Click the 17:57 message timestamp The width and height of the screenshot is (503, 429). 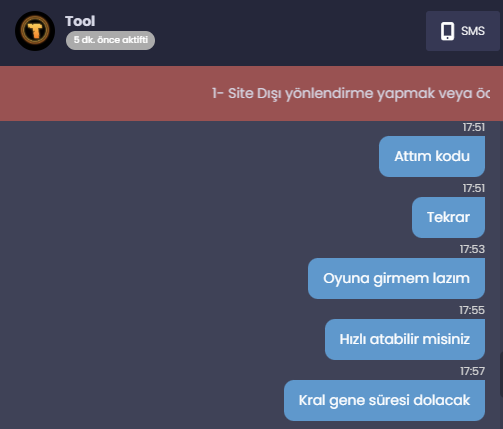point(472,371)
